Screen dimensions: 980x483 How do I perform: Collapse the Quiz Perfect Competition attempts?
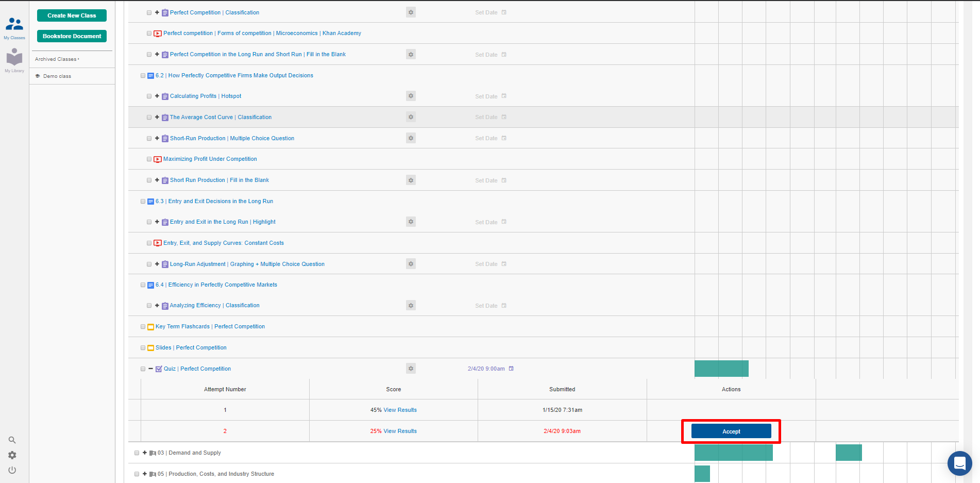(151, 369)
